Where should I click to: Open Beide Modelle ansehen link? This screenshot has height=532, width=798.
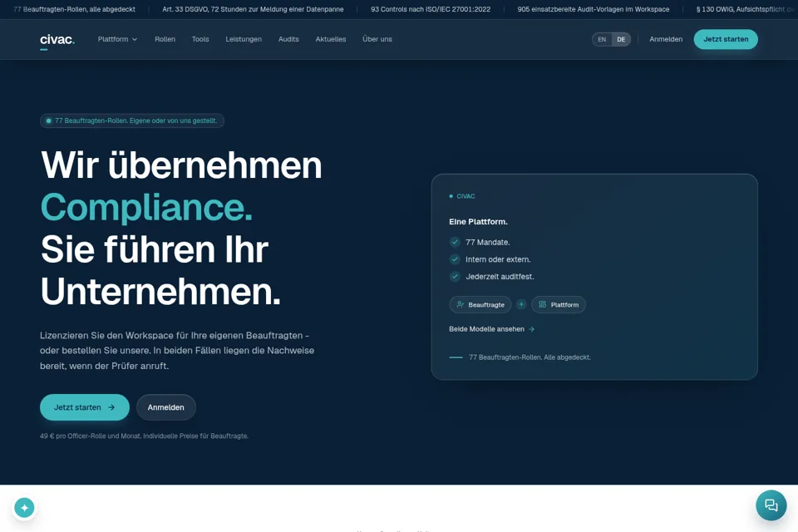pos(491,329)
